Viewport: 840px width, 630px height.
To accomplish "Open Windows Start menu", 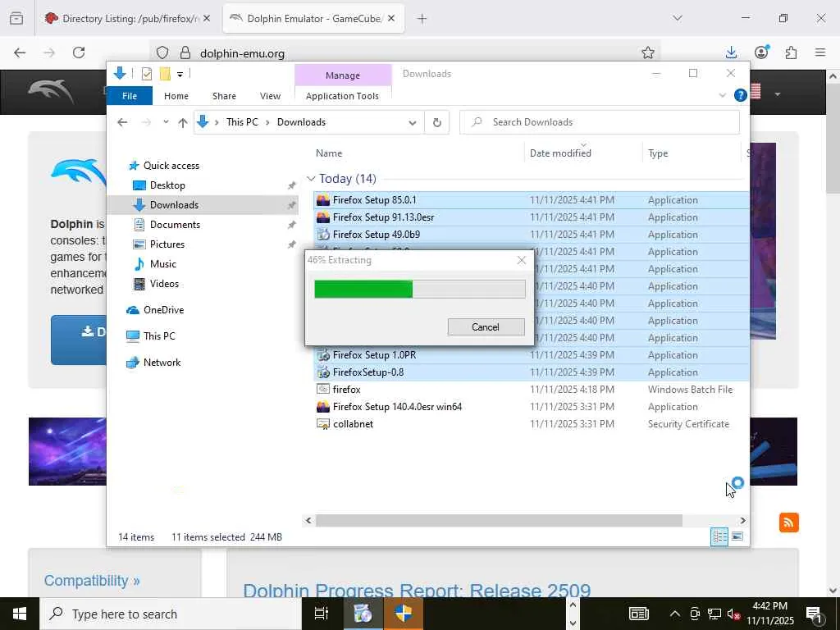I will (20, 614).
